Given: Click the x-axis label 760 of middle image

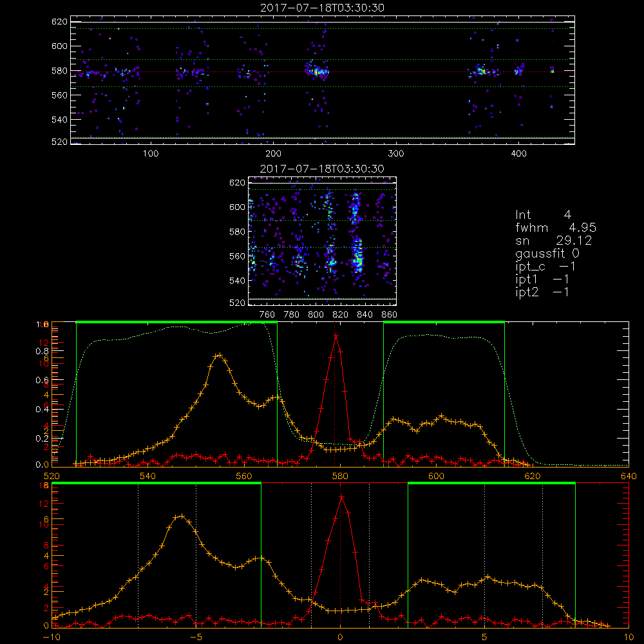Looking at the screenshot, I should [267, 315].
